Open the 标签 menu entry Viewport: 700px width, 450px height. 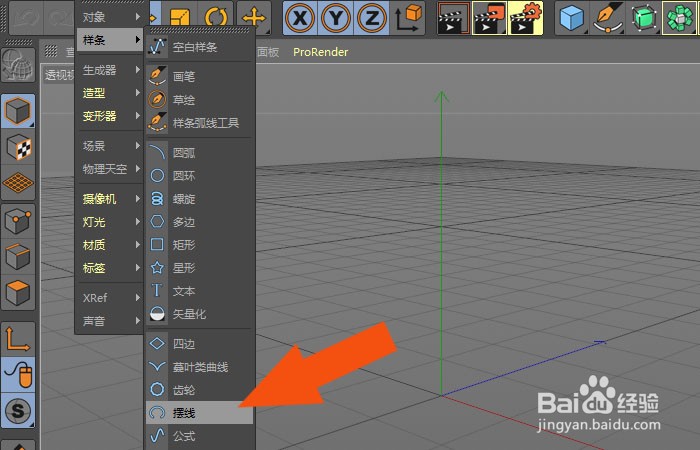[x=109, y=268]
